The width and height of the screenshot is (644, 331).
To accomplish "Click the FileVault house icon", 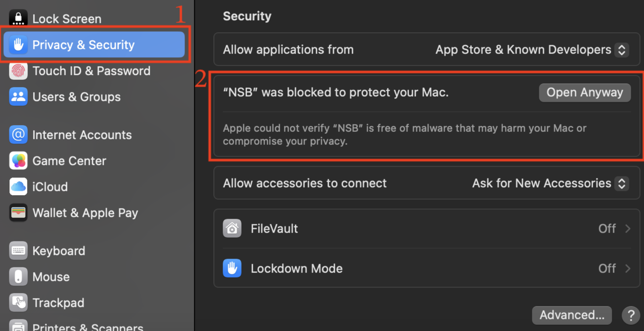I will (232, 228).
